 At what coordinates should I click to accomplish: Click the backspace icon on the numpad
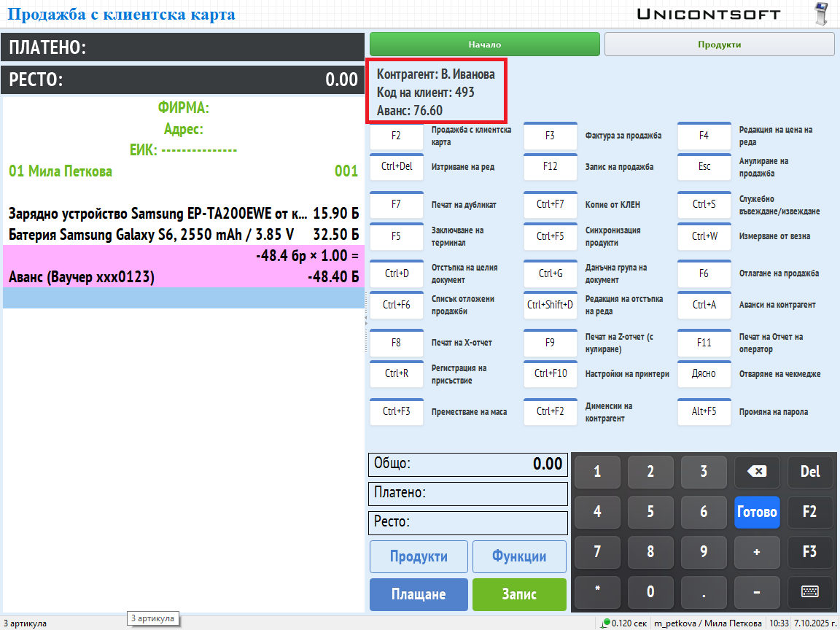(x=757, y=472)
